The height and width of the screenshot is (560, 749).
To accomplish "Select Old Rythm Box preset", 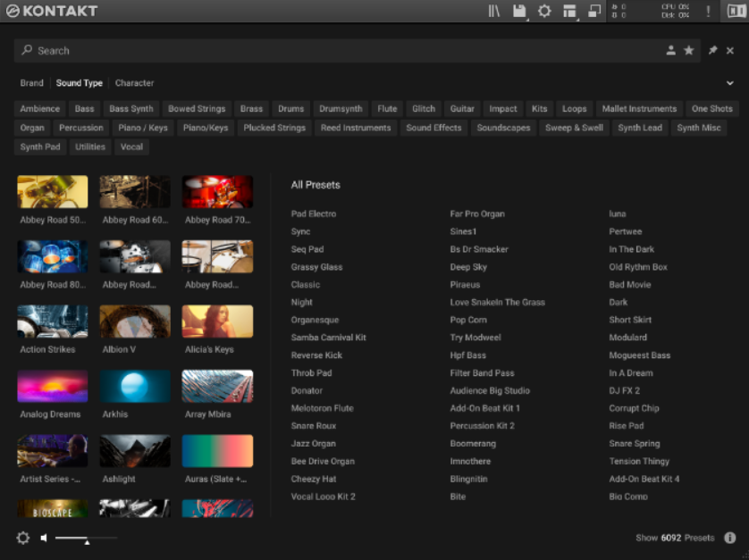I will (x=638, y=267).
